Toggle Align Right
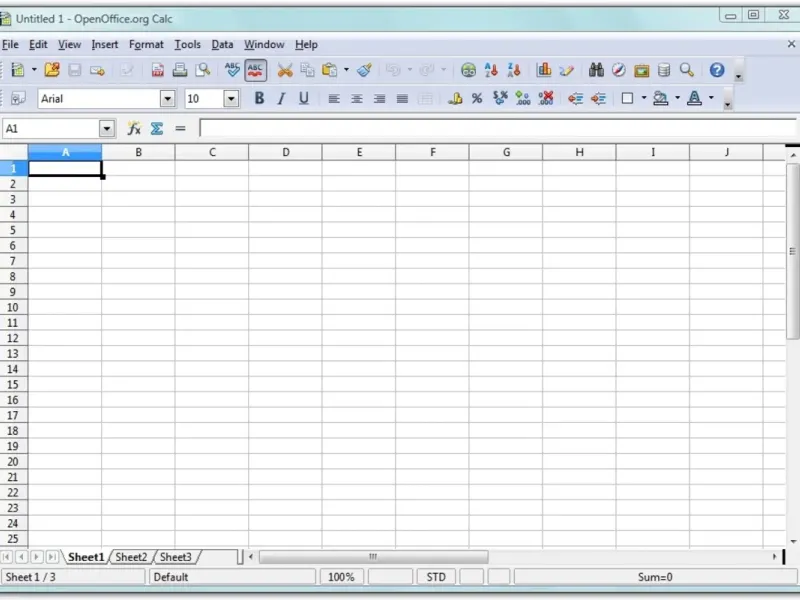800x600 pixels. point(379,98)
